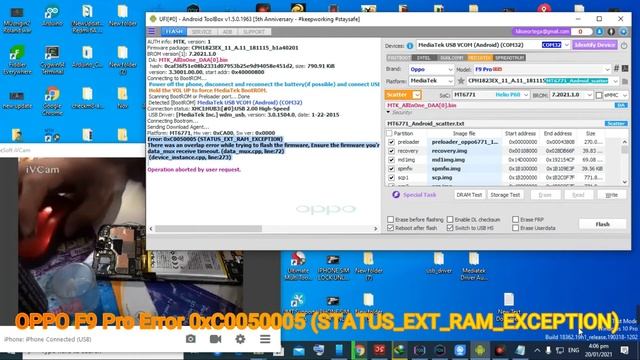Uncheck the preloader partition
This screenshot has width=640, height=360.
pos(391,142)
